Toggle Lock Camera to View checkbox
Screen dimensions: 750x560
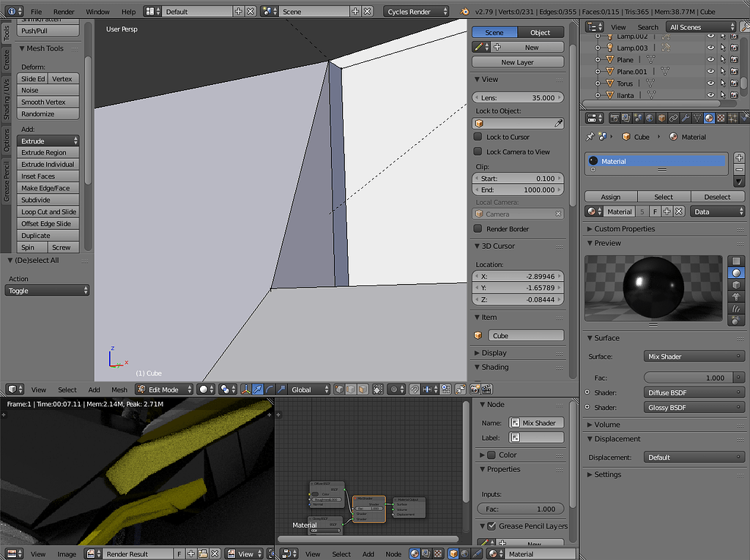478,152
